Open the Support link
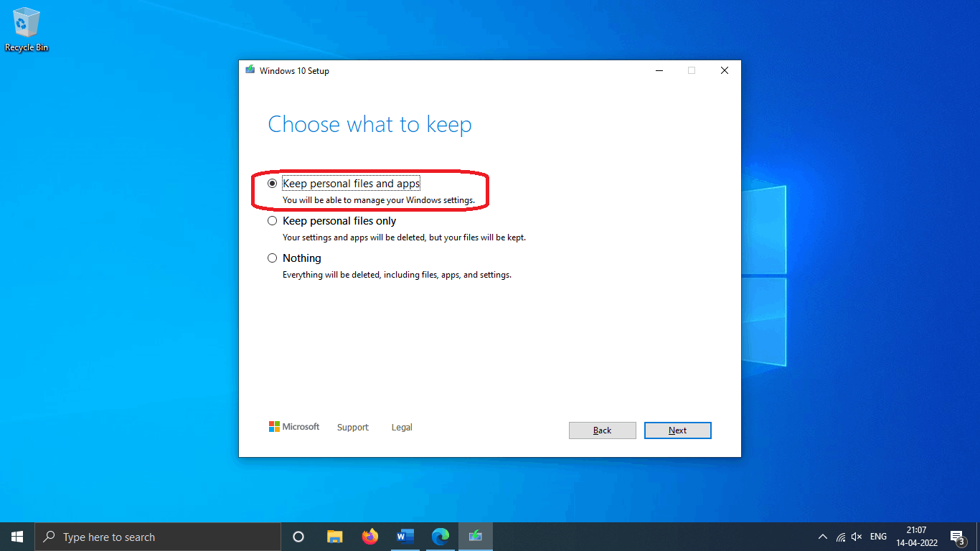The image size is (980, 551). (x=352, y=427)
